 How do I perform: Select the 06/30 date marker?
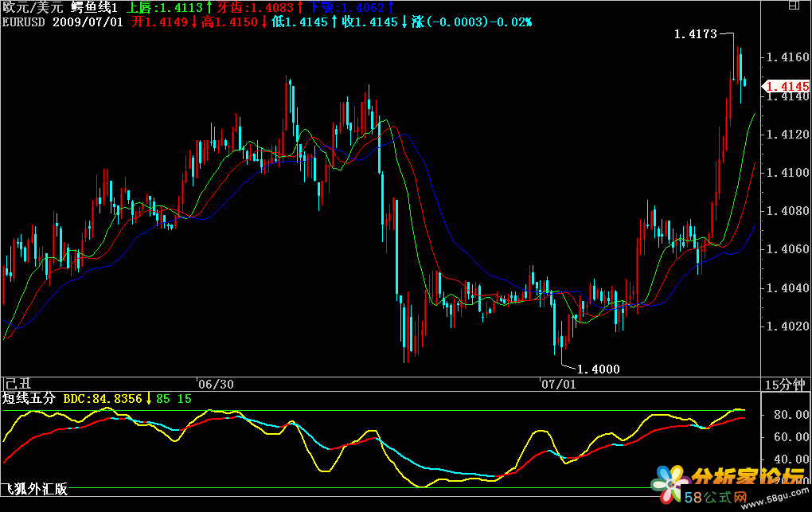coord(216,384)
